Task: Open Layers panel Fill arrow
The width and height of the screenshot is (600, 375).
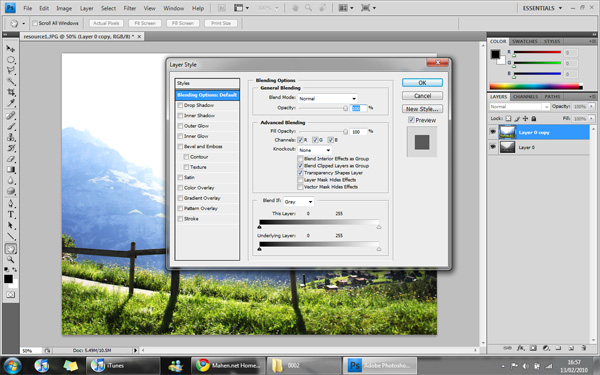Action: point(592,119)
